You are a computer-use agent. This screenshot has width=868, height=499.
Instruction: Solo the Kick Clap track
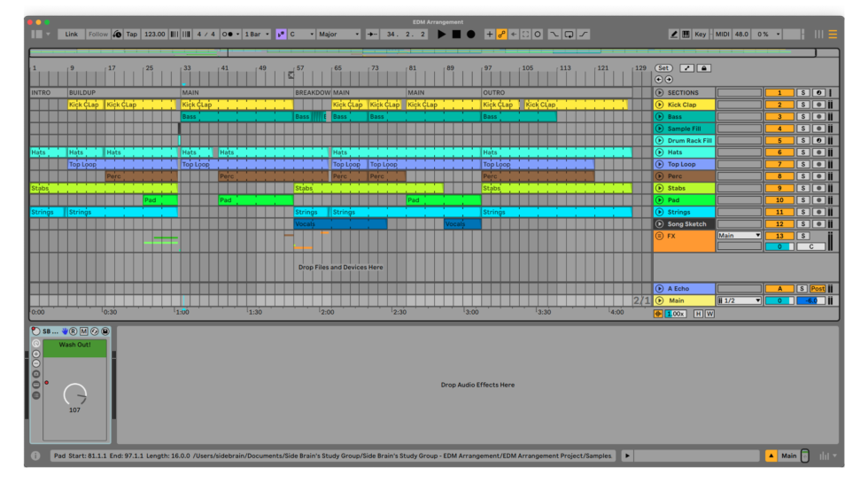pos(802,105)
